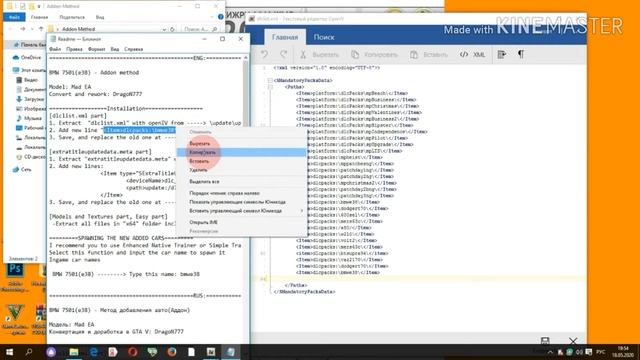
Task: Select Видео in Explorer sidebar
Action: tap(27, 80)
